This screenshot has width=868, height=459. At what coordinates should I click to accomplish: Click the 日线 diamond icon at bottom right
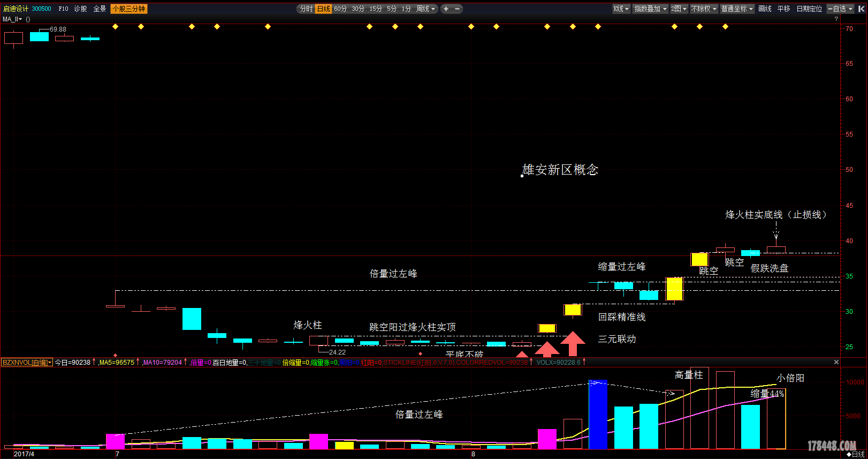[855, 454]
